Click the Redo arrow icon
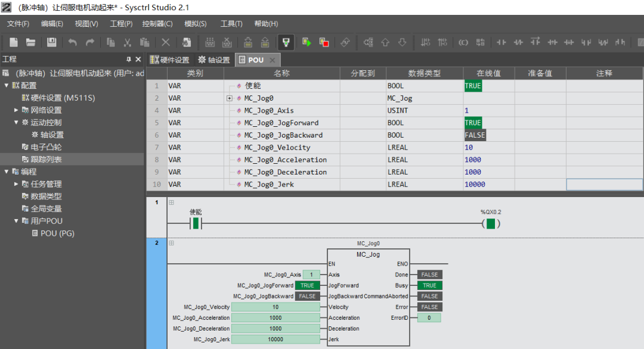Screen dimensions: 644x349 (x=90, y=42)
